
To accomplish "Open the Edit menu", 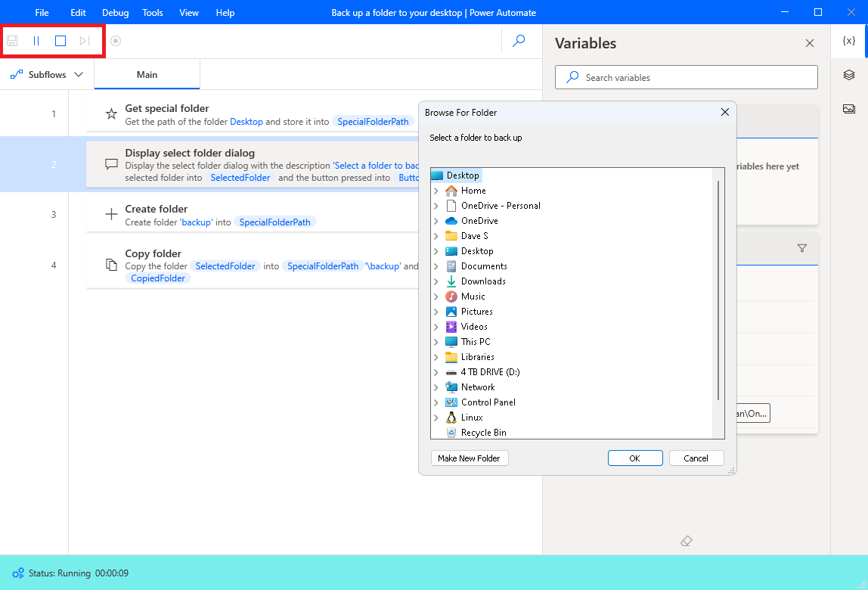I will (x=78, y=13).
